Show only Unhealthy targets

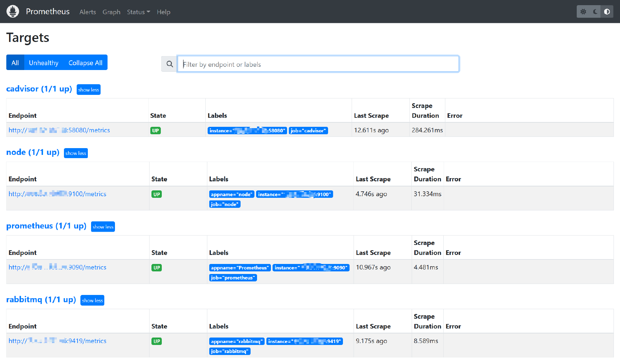pos(44,63)
